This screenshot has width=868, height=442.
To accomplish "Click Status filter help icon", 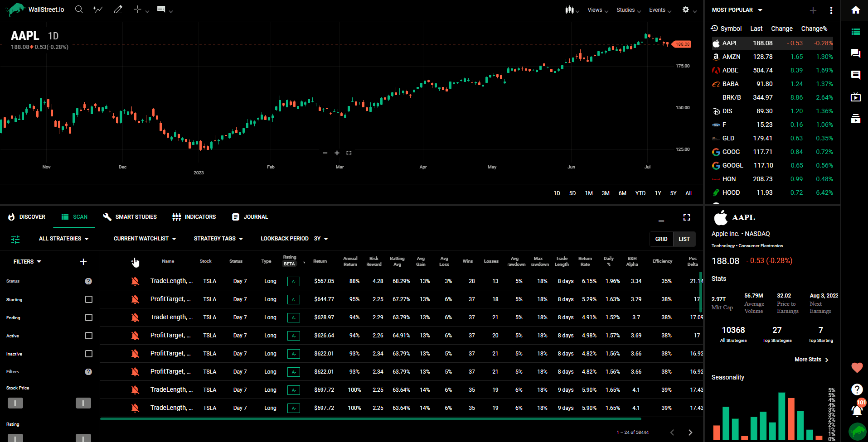I will click(x=88, y=281).
